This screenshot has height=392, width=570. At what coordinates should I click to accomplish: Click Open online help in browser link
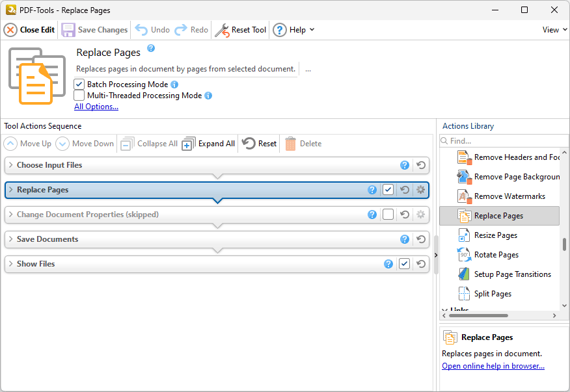(x=493, y=366)
